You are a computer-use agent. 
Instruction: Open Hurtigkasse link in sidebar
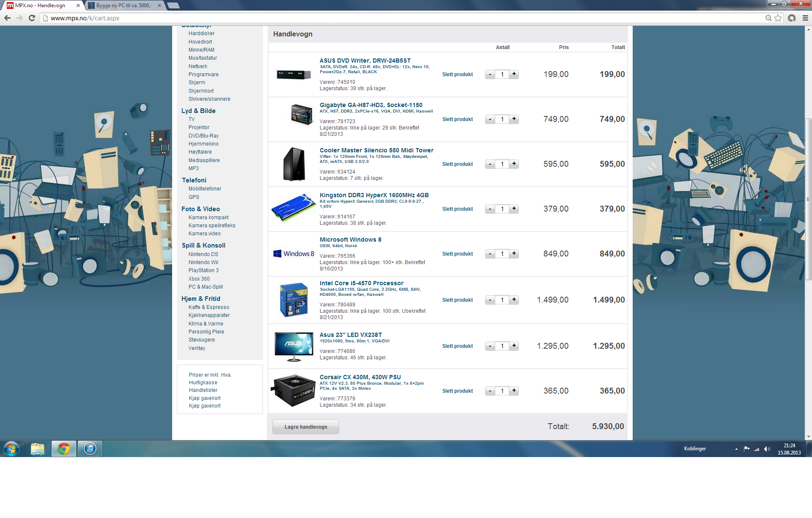(x=203, y=383)
